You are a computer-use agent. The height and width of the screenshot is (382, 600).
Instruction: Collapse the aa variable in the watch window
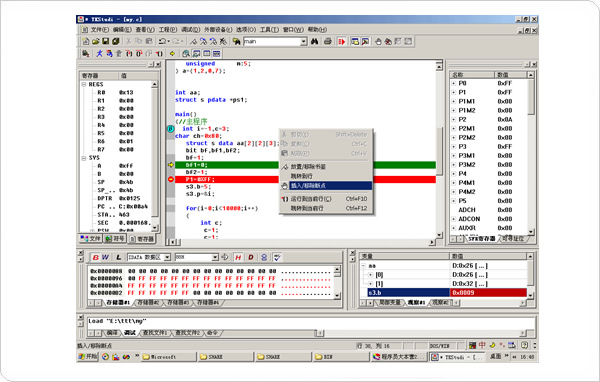[363, 265]
